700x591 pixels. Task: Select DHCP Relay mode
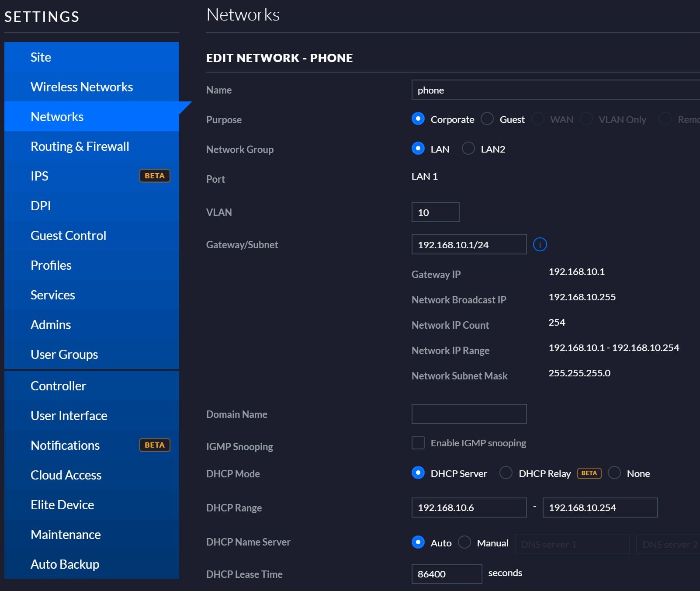tap(506, 473)
